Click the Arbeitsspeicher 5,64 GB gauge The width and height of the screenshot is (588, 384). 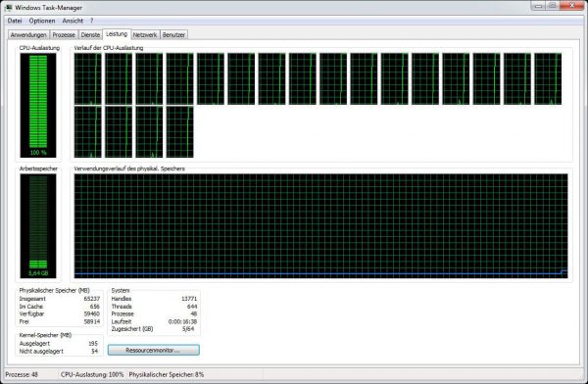coord(38,225)
